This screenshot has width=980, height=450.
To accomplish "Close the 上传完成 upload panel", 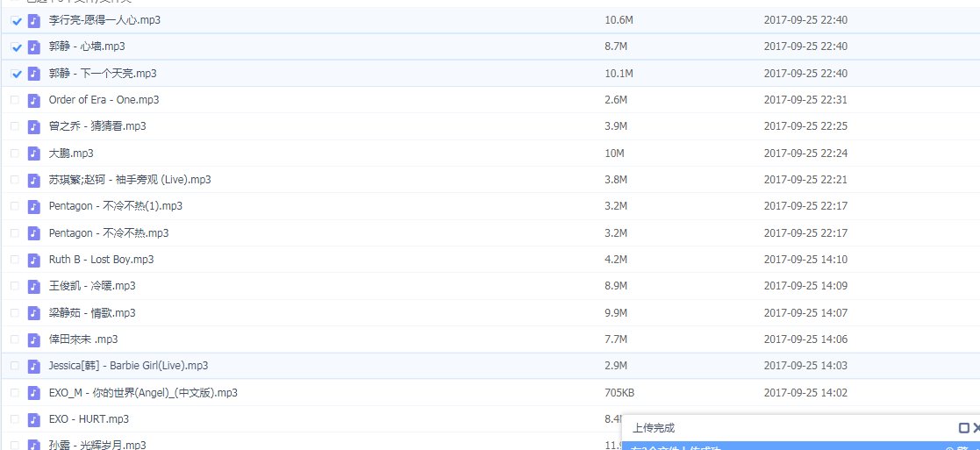I will [976, 428].
